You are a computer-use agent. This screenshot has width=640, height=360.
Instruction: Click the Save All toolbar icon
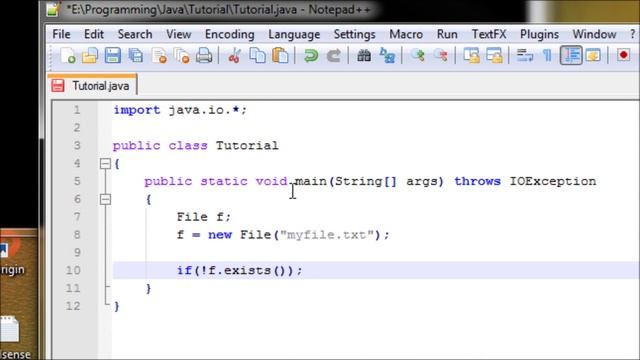click(136, 55)
